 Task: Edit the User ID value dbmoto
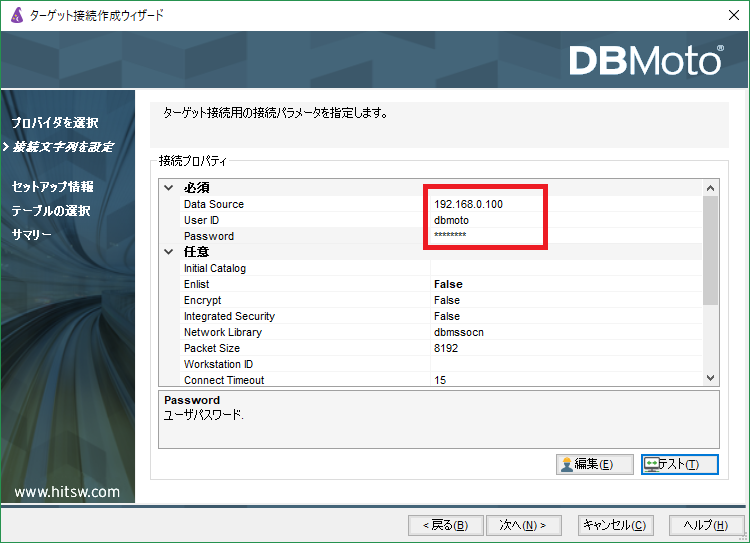(566, 220)
